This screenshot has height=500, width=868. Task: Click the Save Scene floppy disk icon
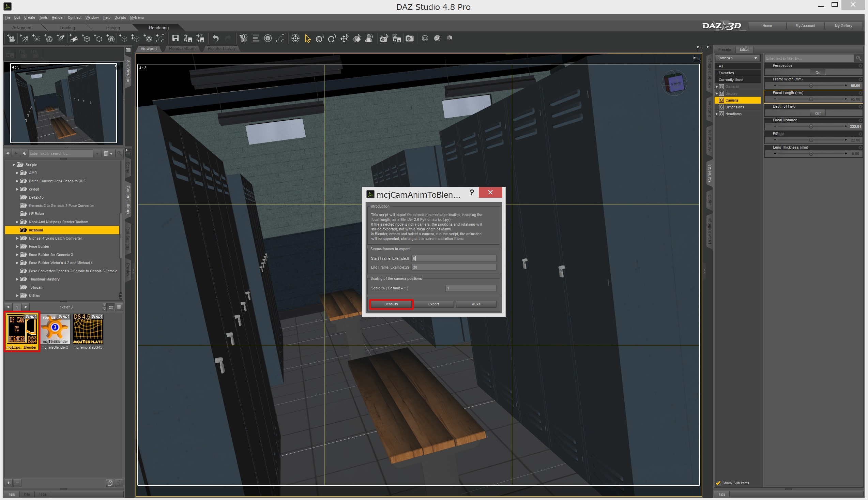(176, 39)
